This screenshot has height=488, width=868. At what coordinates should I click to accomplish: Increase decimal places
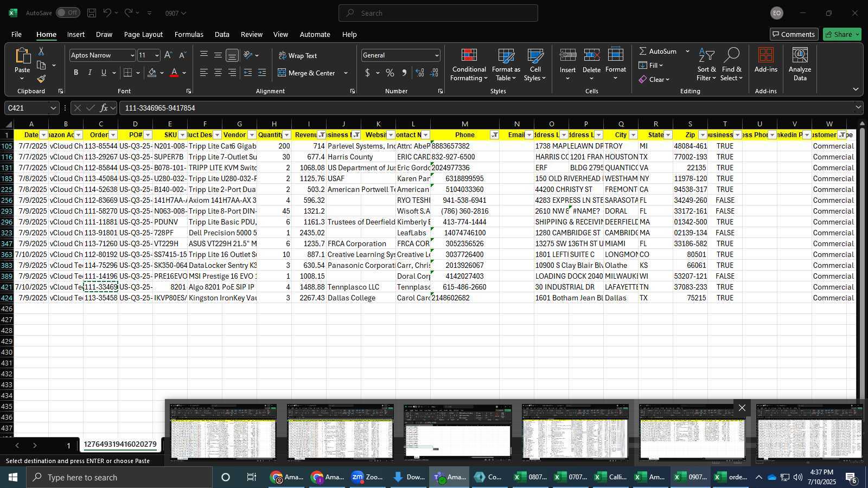420,73
